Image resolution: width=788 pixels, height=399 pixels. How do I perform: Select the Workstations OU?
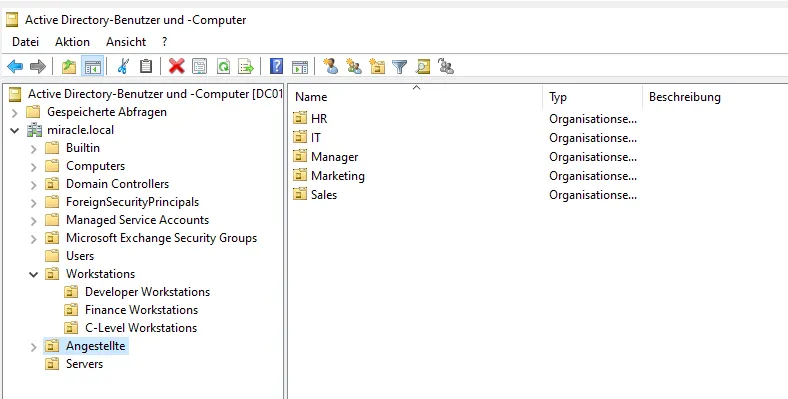(x=101, y=274)
